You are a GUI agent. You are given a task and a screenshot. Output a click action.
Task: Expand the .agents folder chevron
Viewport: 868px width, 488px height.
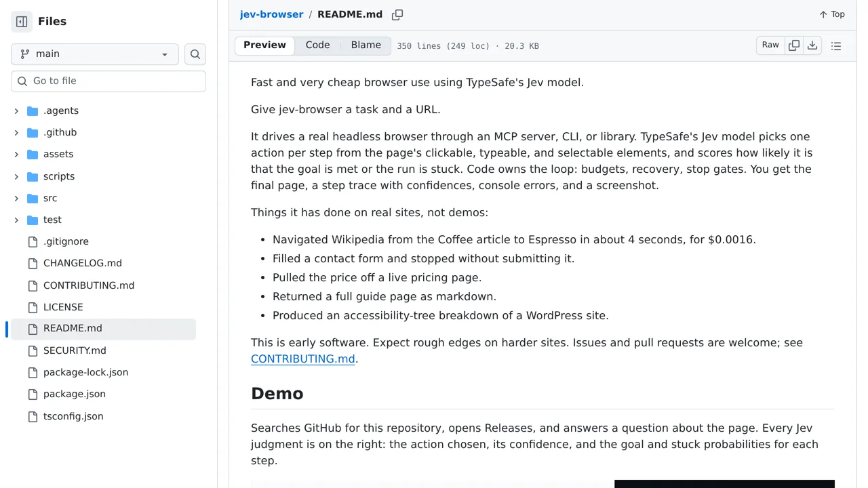16,111
